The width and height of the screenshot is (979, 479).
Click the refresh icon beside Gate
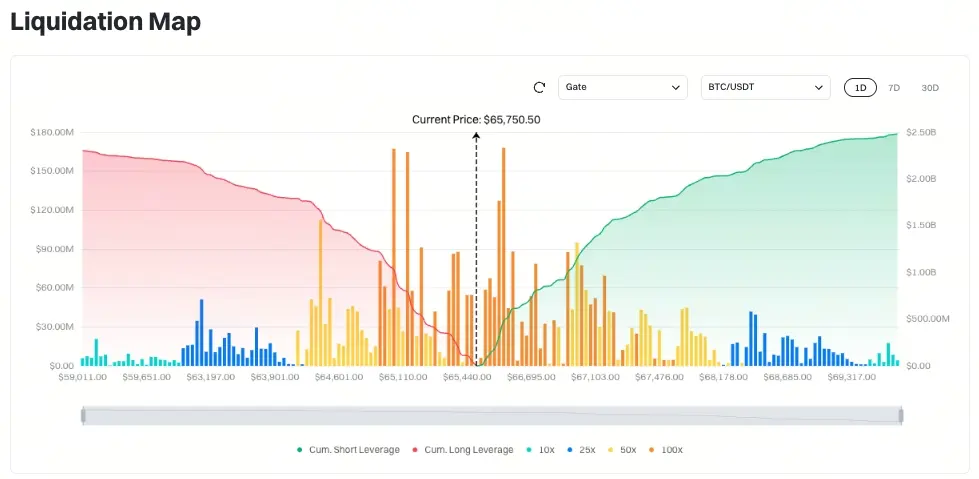pyautogui.click(x=539, y=87)
